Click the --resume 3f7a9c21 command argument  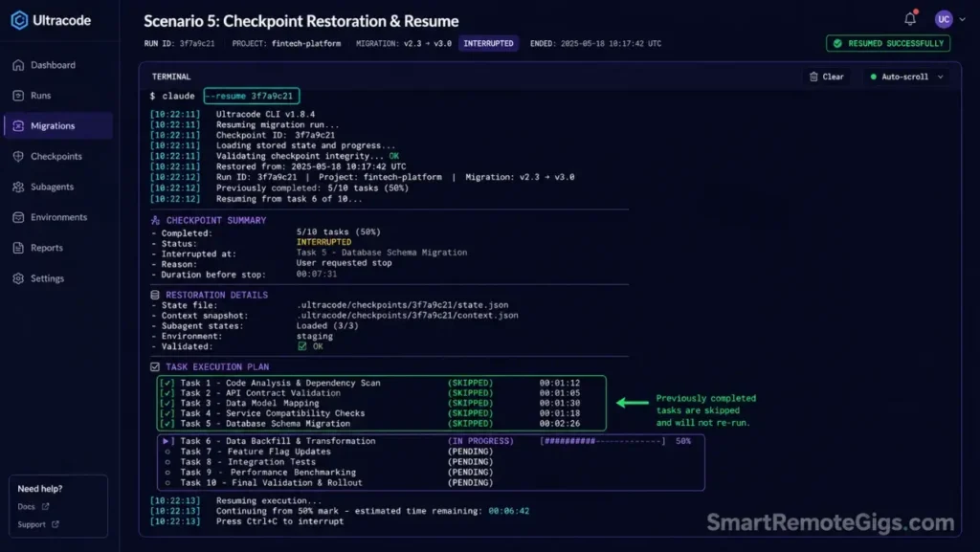pos(252,96)
